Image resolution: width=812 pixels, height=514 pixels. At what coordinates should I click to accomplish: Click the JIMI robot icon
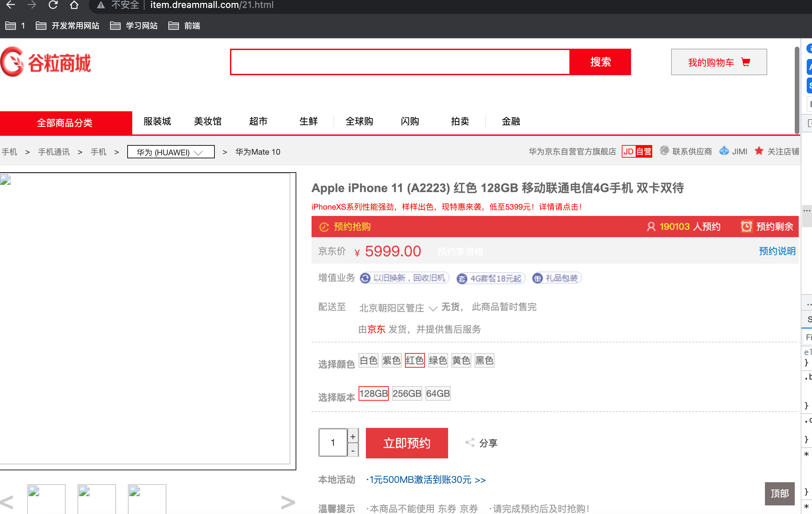pos(724,151)
